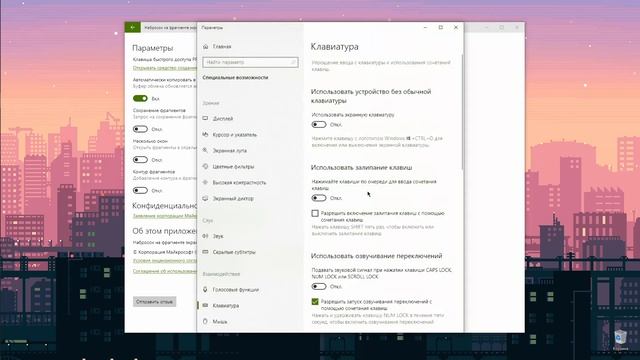Screen dimensions: 640x360
Task: Switch on Контур фрагментов in Snip window
Action: click(140, 190)
